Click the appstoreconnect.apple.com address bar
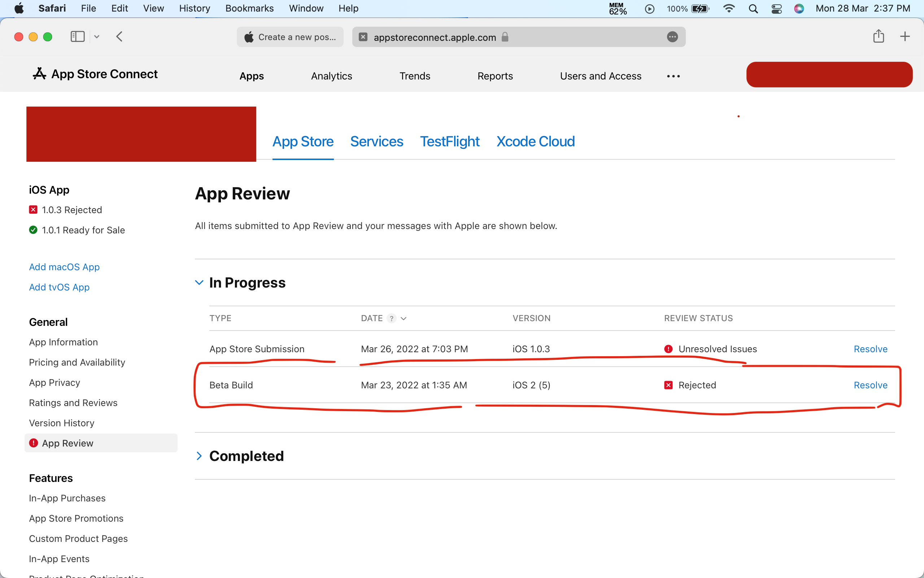 519,37
